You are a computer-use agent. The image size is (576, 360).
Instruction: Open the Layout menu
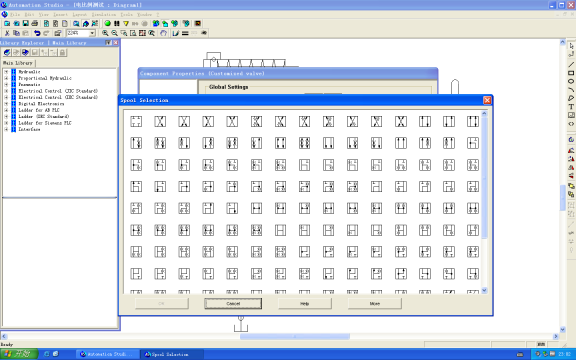[x=80, y=14]
